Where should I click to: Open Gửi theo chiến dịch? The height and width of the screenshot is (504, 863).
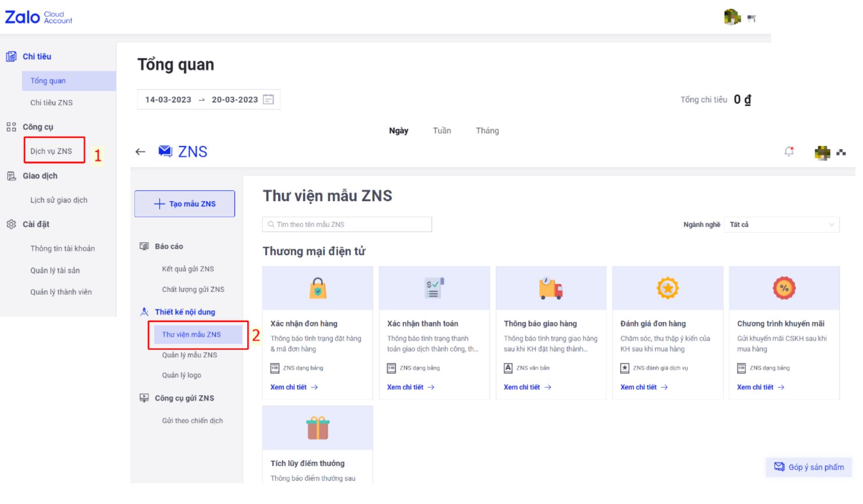point(192,421)
